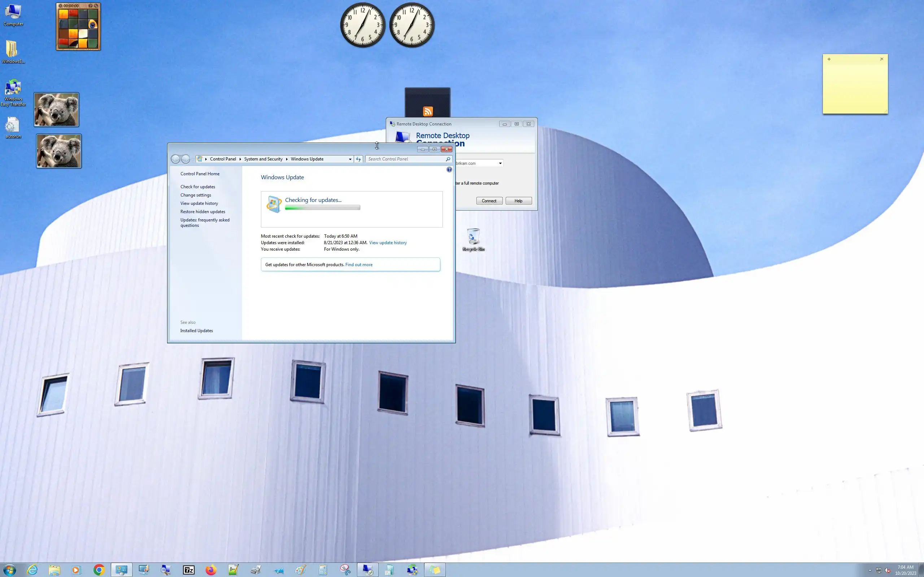Open Google Chrome from the taskbar
This screenshot has width=924, height=577.
99,570
